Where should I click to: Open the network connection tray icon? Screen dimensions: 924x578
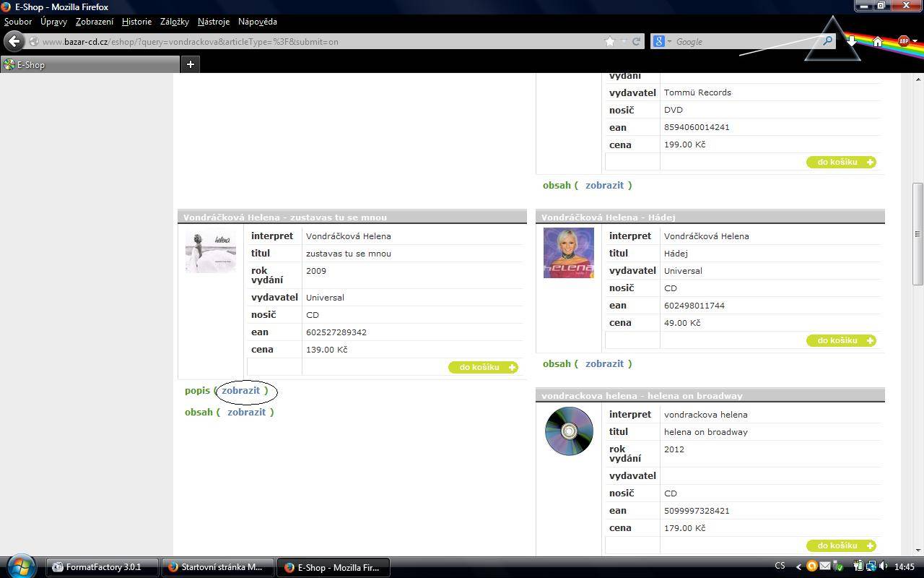coord(871,566)
